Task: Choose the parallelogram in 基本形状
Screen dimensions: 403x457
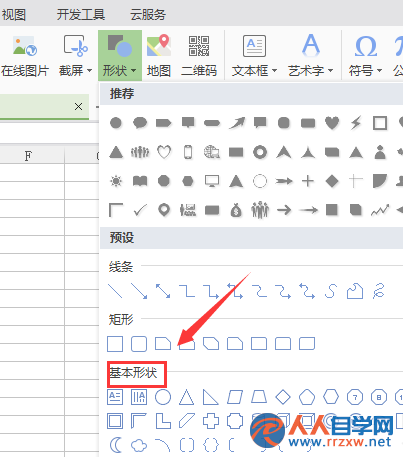Action: pos(235,397)
